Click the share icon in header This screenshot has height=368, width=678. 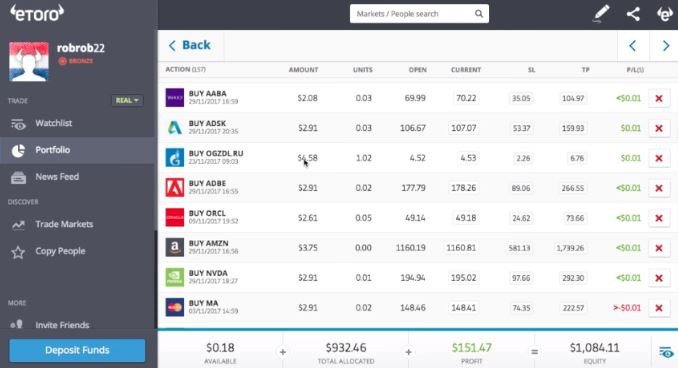click(x=633, y=14)
